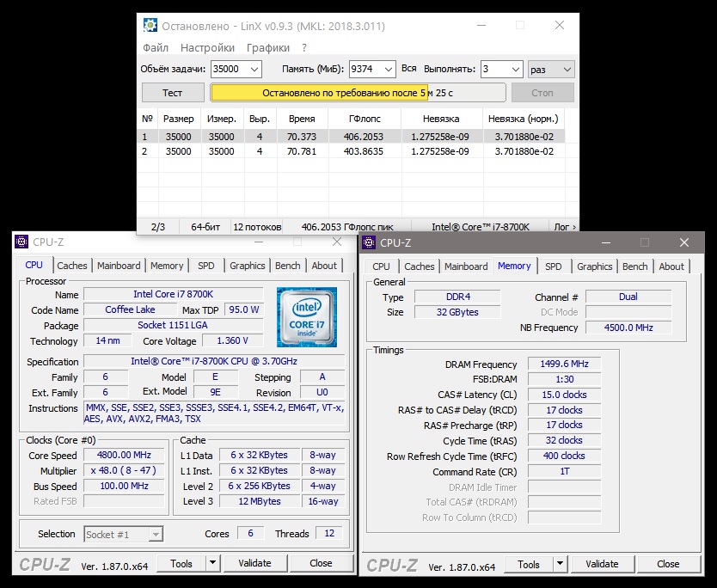717x588 pixels.
Task: Expand the Память (МиБ) dropdown
Action: 389,69
